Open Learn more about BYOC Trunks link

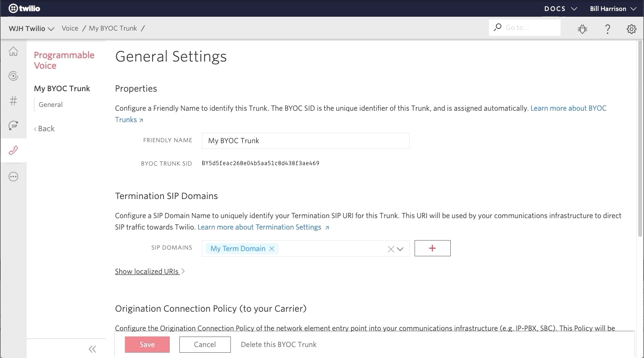click(x=569, y=108)
